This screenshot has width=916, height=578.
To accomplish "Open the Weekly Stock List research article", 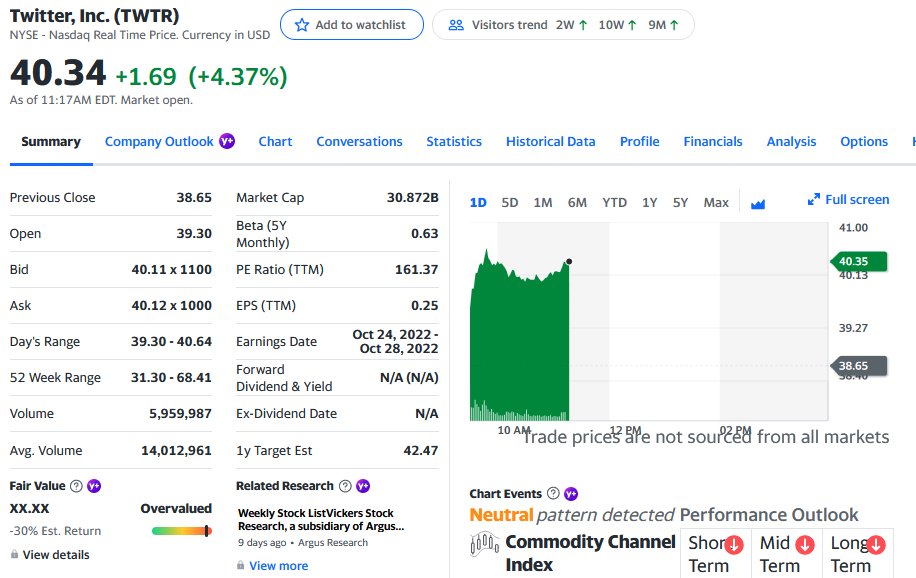I will click(321, 520).
